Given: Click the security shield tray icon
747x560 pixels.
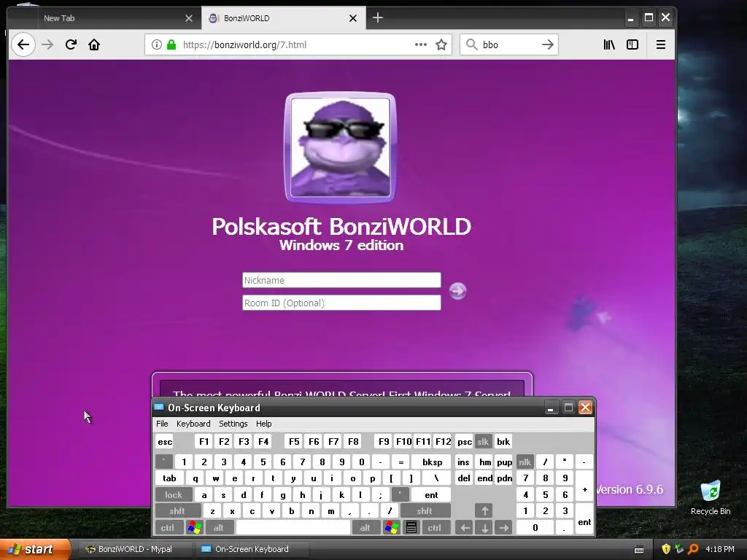Looking at the screenshot, I should (x=667, y=549).
